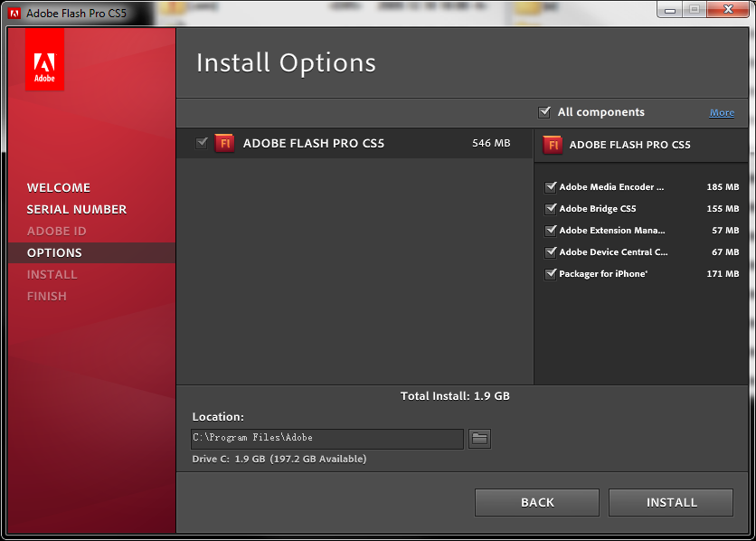Disable Adobe Extension Manager component

coord(550,231)
